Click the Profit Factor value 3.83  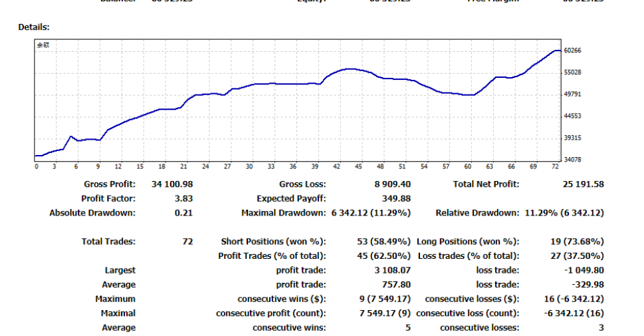[183, 198]
